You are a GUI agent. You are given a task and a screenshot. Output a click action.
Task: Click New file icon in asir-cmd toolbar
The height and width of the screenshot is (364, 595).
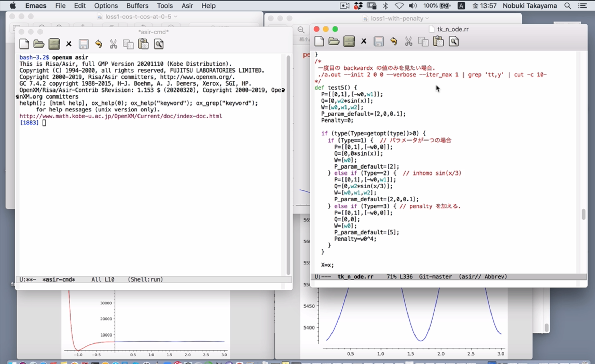click(x=24, y=44)
